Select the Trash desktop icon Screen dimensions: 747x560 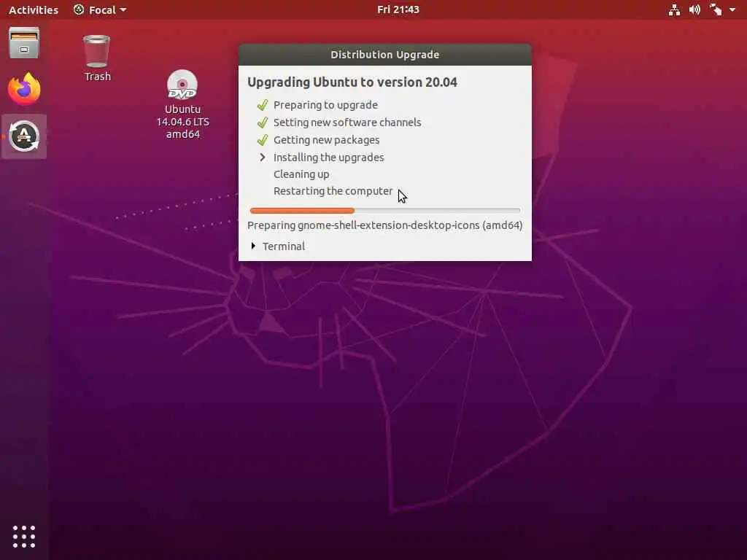(x=97, y=51)
